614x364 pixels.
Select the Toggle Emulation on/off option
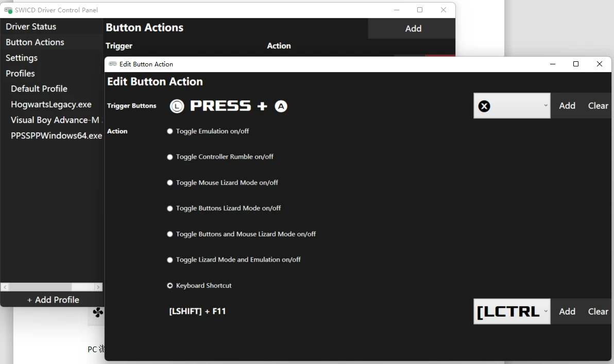[170, 131]
